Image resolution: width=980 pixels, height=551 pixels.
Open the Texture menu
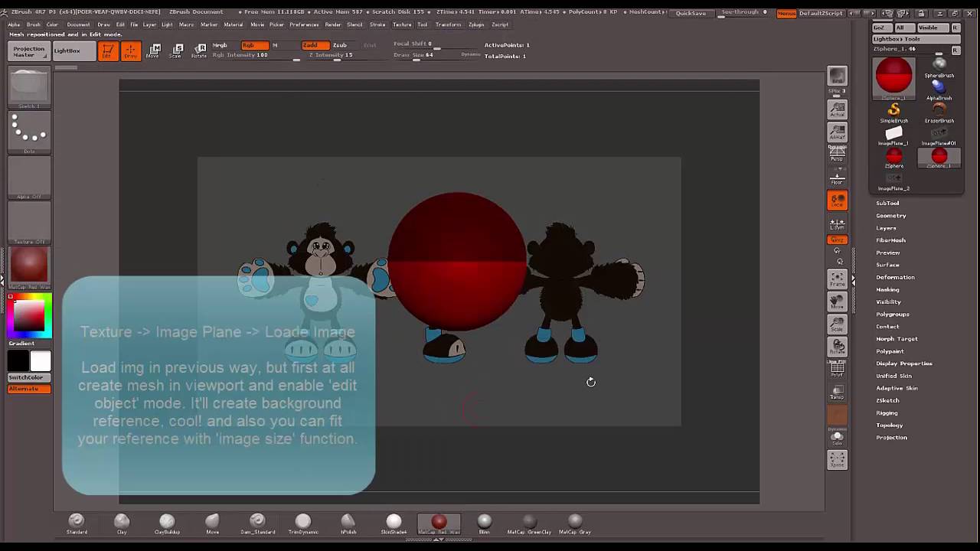[x=401, y=24]
